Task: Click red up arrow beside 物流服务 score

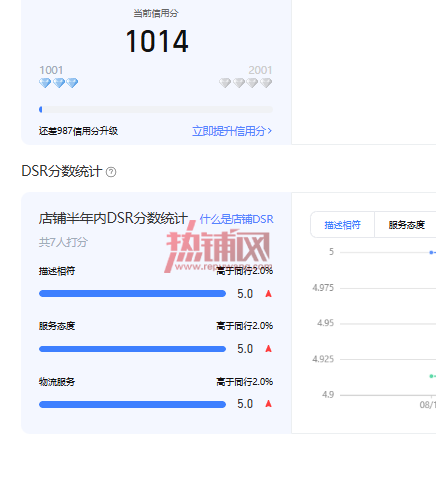Action: click(268, 404)
